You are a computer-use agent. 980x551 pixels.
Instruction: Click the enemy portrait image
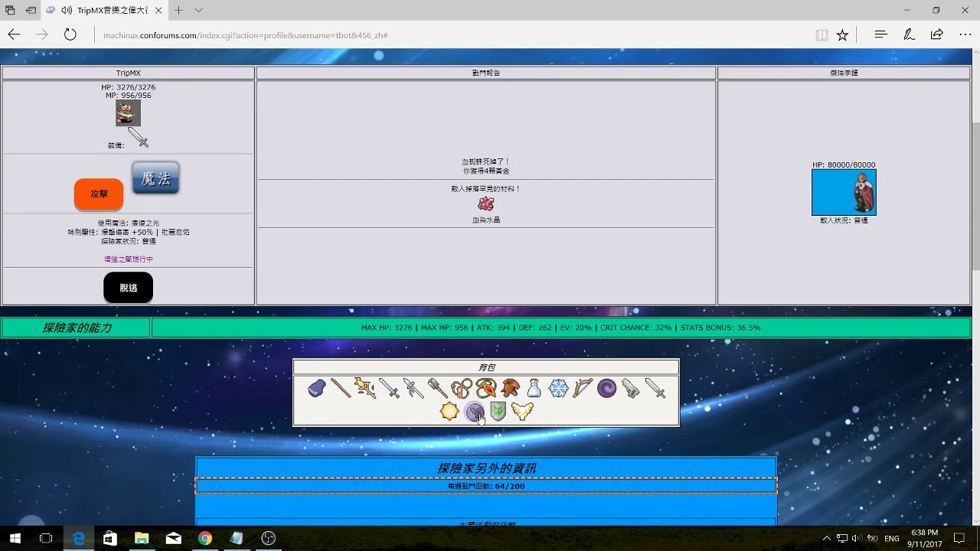tap(844, 192)
